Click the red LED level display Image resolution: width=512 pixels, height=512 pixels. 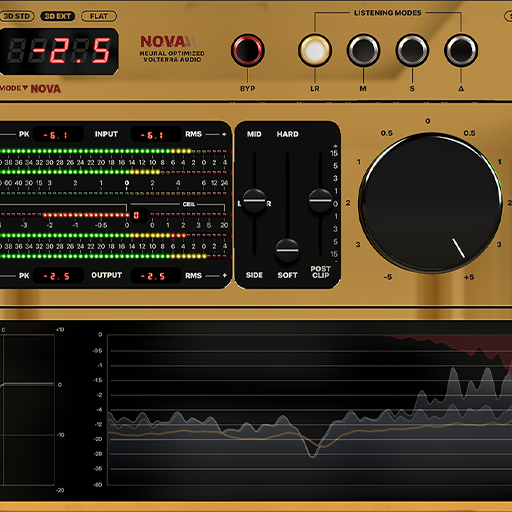coord(59,51)
